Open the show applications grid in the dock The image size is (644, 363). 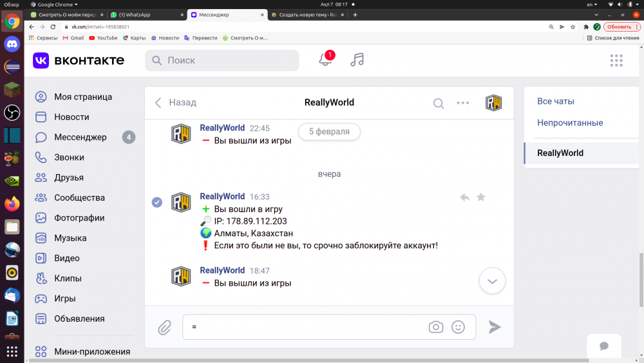pos(12,351)
